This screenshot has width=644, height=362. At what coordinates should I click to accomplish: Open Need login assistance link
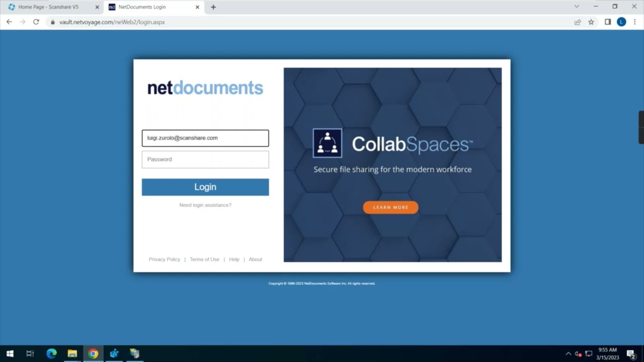pyautogui.click(x=205, y=205)
